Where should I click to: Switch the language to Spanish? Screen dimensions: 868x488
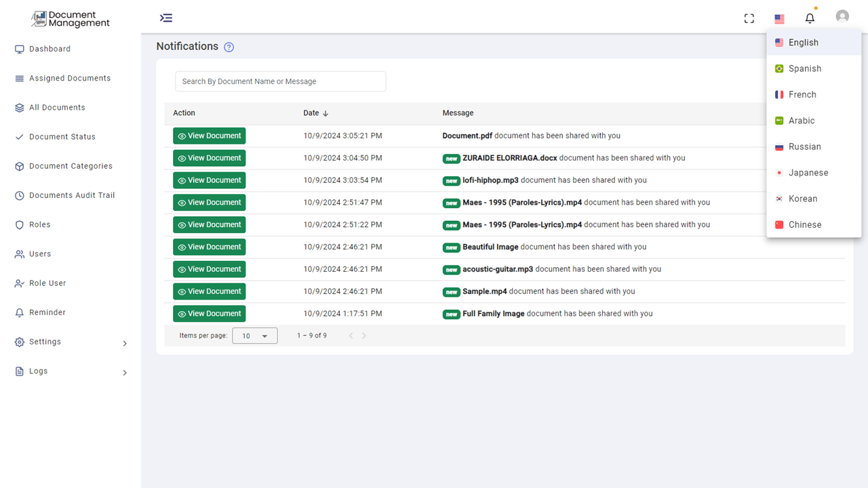(805, 68)
